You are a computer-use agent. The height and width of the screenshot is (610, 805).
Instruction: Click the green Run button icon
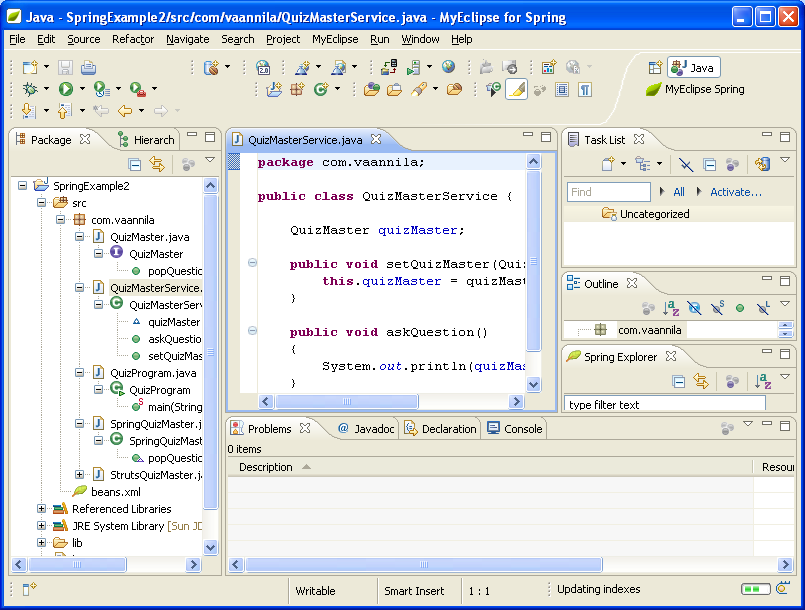pos(66,89)
